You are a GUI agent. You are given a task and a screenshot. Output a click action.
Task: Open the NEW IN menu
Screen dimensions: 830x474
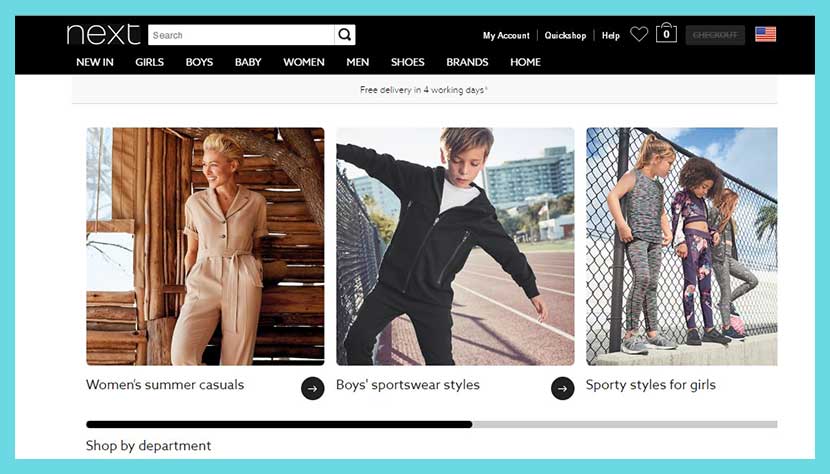(95, 62)
